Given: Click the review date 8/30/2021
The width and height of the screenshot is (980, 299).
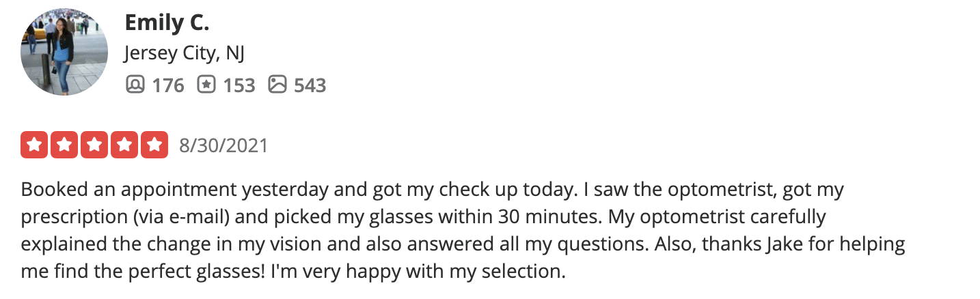Looking at the screenshot, I should pyautogui.click(x=223, y=145).
